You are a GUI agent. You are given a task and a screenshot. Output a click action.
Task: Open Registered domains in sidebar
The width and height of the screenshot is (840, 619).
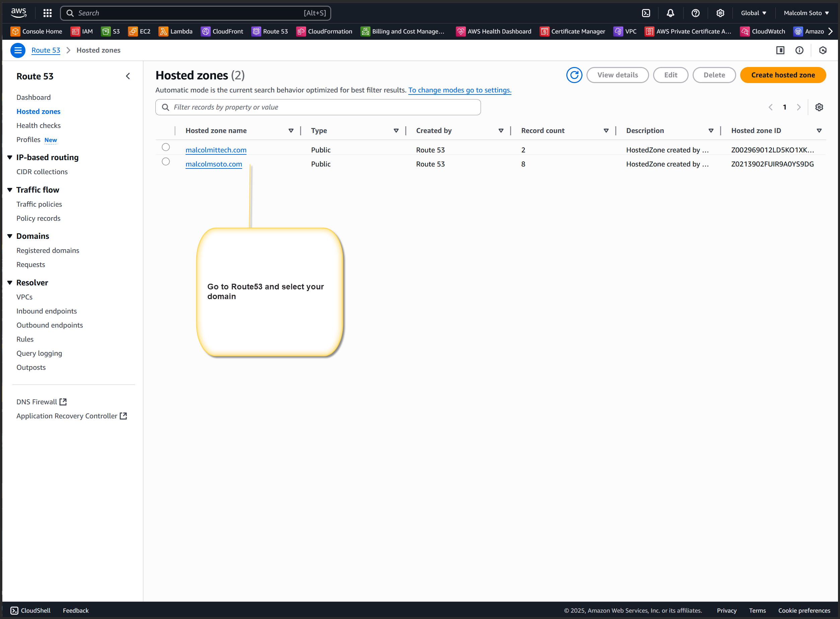click(x=48, y=250)
